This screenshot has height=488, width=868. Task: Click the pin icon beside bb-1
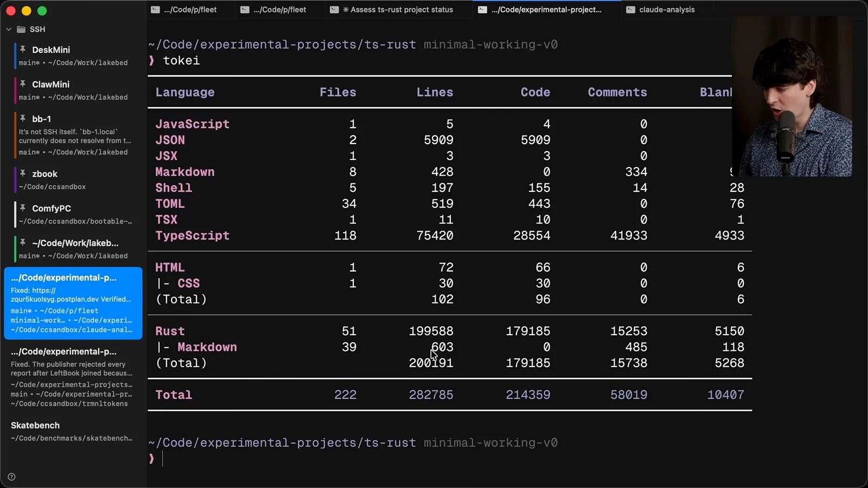tap(23, 118)
